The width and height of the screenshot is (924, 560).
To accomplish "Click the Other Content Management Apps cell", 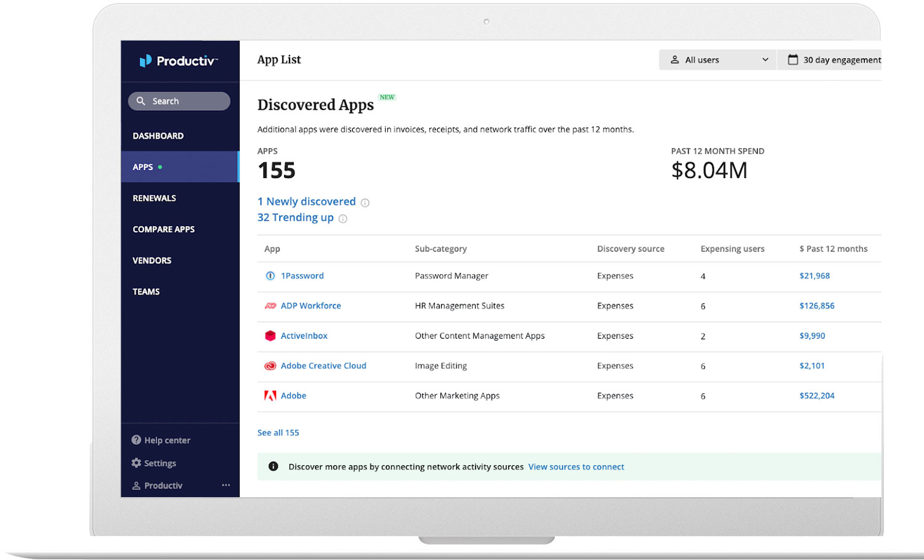I will [480, 336].
